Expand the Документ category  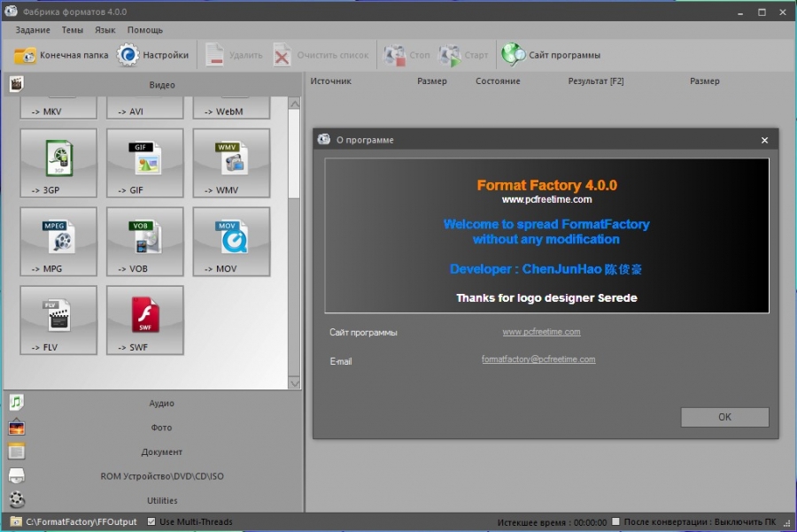pos(153,451)
